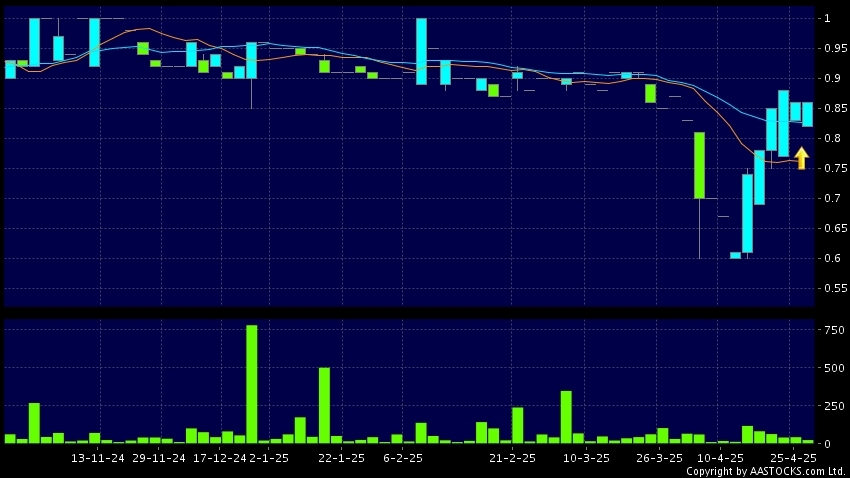The height and width of the screenshot is (478, 850).
Task: Select the tallest volume bar near 2-1-25
Action: click(x=252, y=384)
